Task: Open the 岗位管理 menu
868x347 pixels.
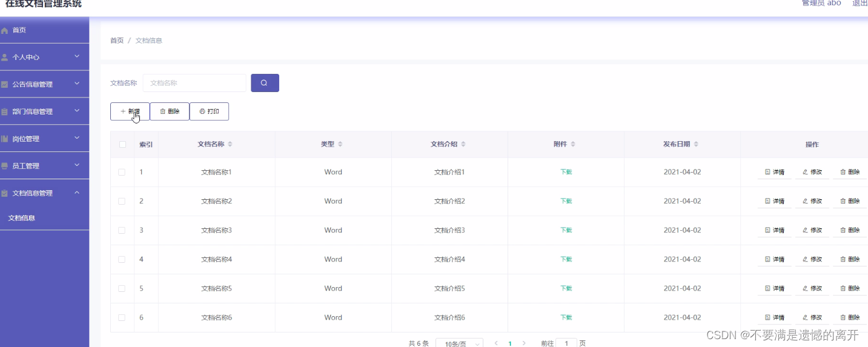Action: [x=45, y=139]
